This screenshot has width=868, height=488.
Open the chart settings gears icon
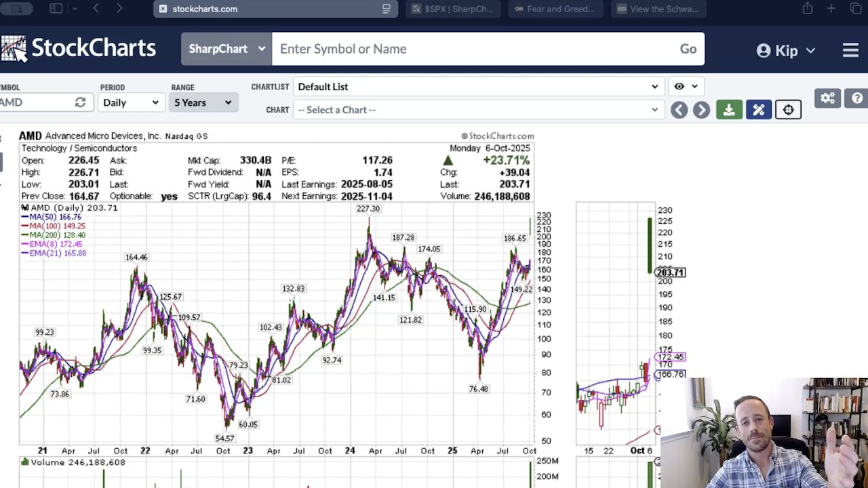(827, 98)
